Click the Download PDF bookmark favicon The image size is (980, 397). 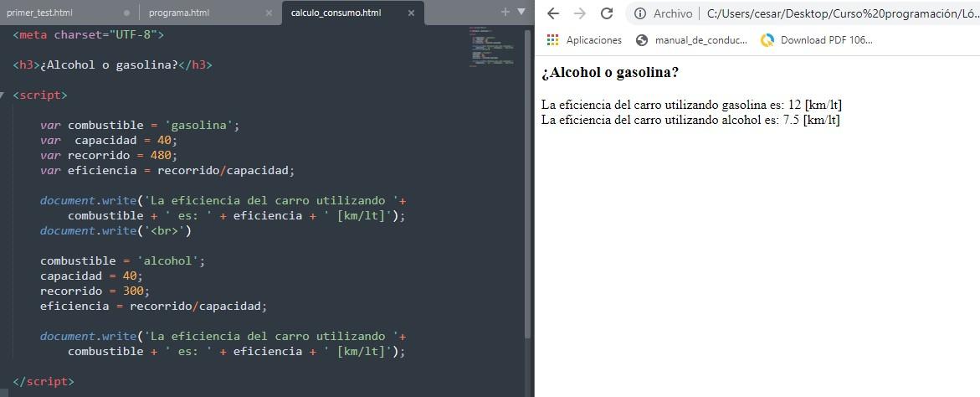767,40
